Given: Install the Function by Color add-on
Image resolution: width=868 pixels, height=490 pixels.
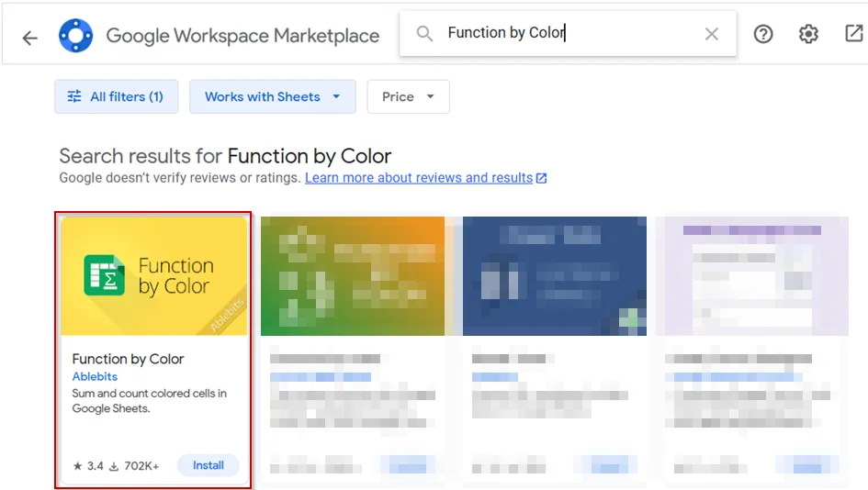Looking at the screenshot, I should point(209,465).
